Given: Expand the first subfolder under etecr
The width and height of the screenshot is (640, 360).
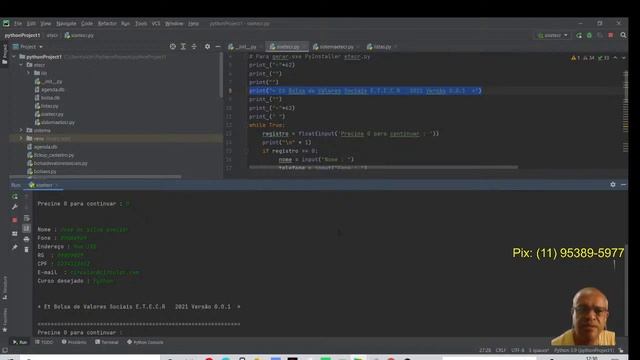Looking at the screenshot, I should [x=29, y=73].
